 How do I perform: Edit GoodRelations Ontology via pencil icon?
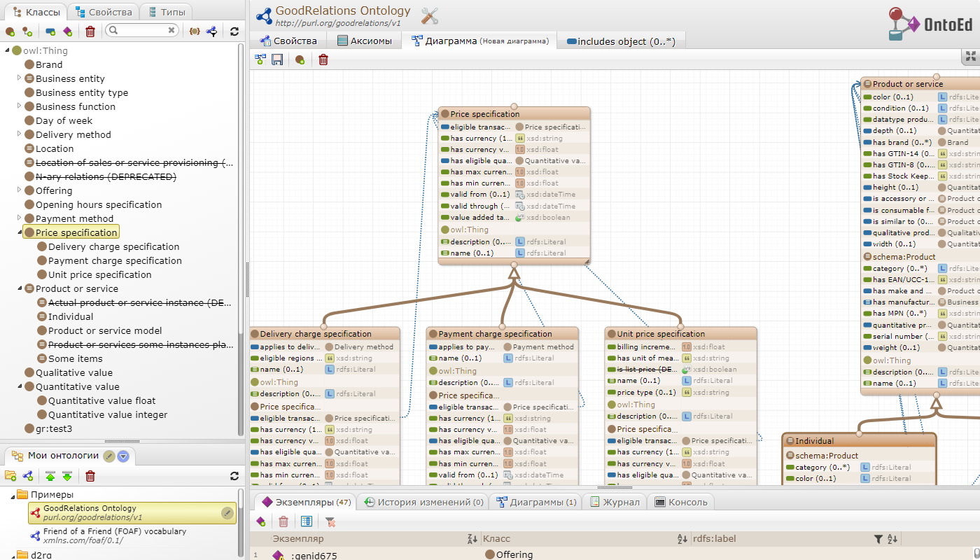(x=227, y=513)
